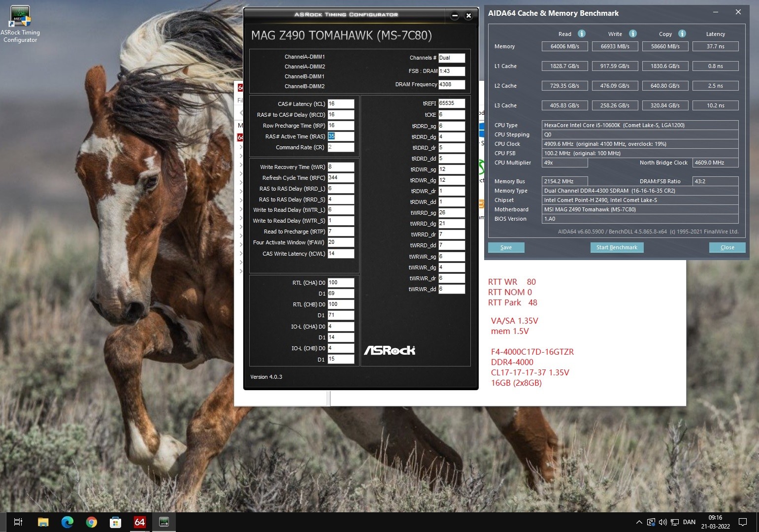Click the Memory Read value 64006 MB/s
Viewport: 759px width, 532px height.
pyautogui.click(x=564, y=46)
